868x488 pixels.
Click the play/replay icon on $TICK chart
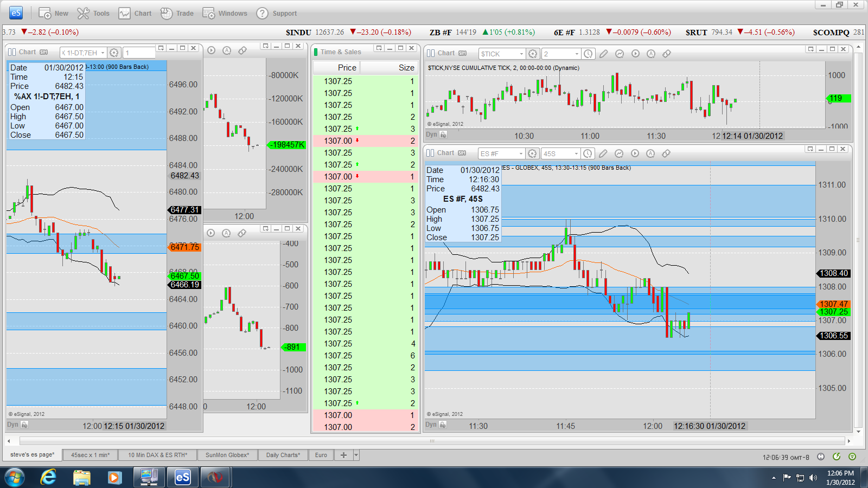tap(635, 54)
